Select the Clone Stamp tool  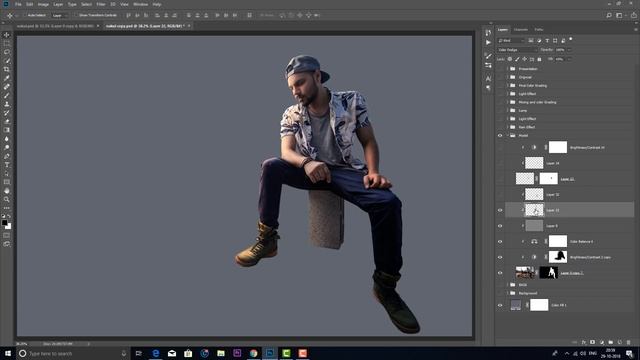[7, 104]
